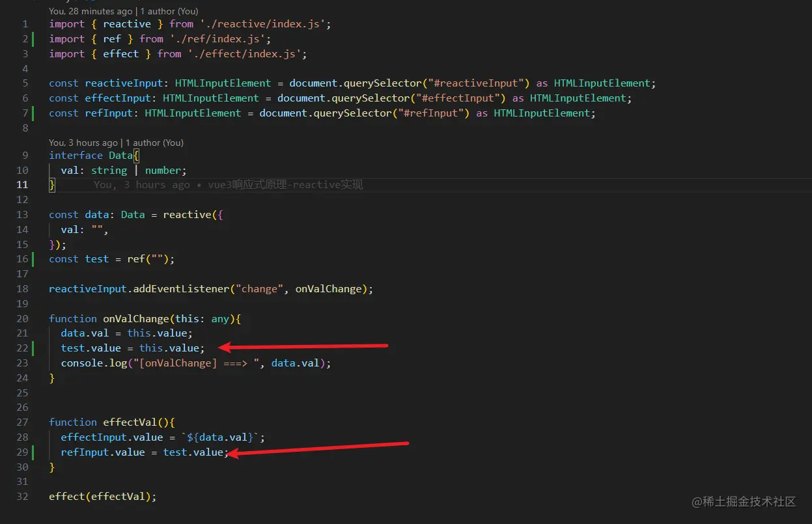
Task: Click the 'refInput.value = test.value;' statement
Action: [x=145, y=452]
